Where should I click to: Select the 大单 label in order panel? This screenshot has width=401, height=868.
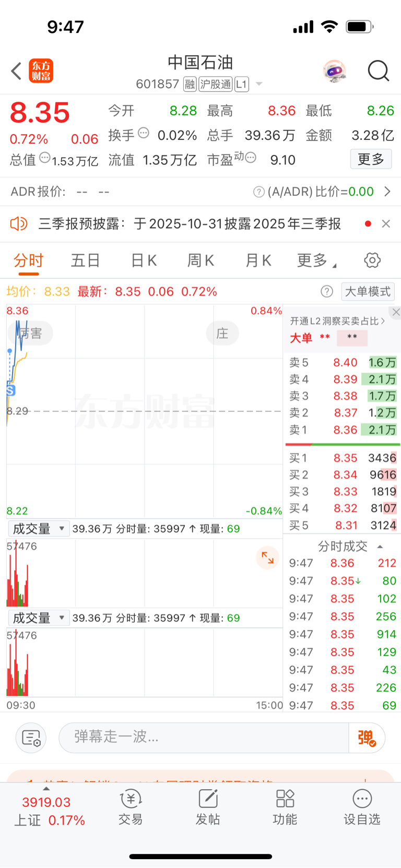(301, 338)
